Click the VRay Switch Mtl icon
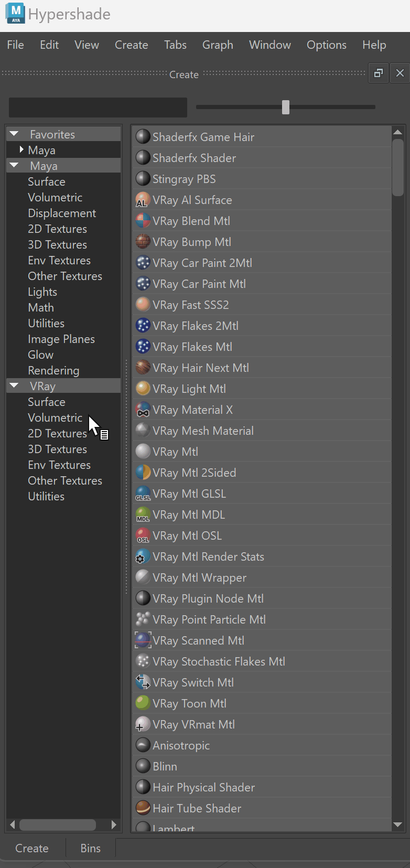The width and height of the screenshot is (410, 868). tap(143, 682)
